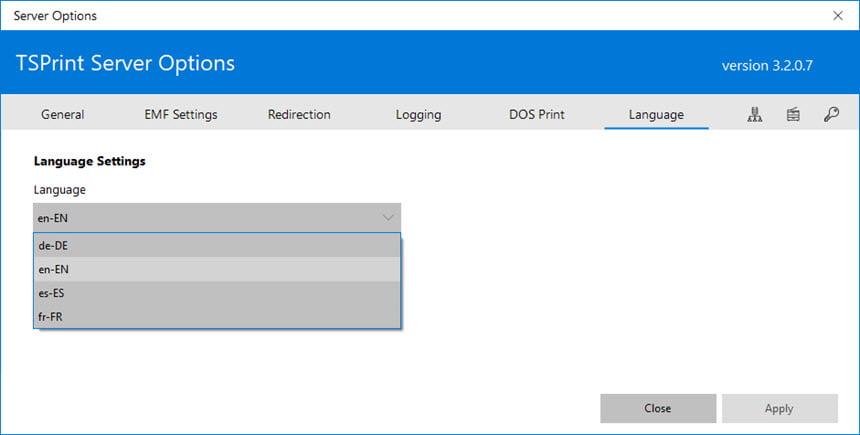Open the EMF Settings tab

pos(181,114)
